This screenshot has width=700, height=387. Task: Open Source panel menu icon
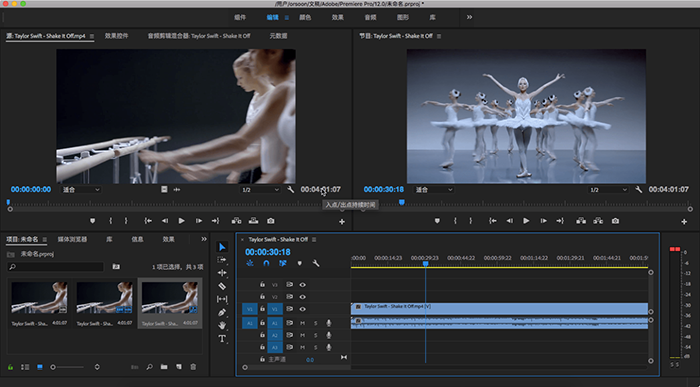(x=92, y=36)
